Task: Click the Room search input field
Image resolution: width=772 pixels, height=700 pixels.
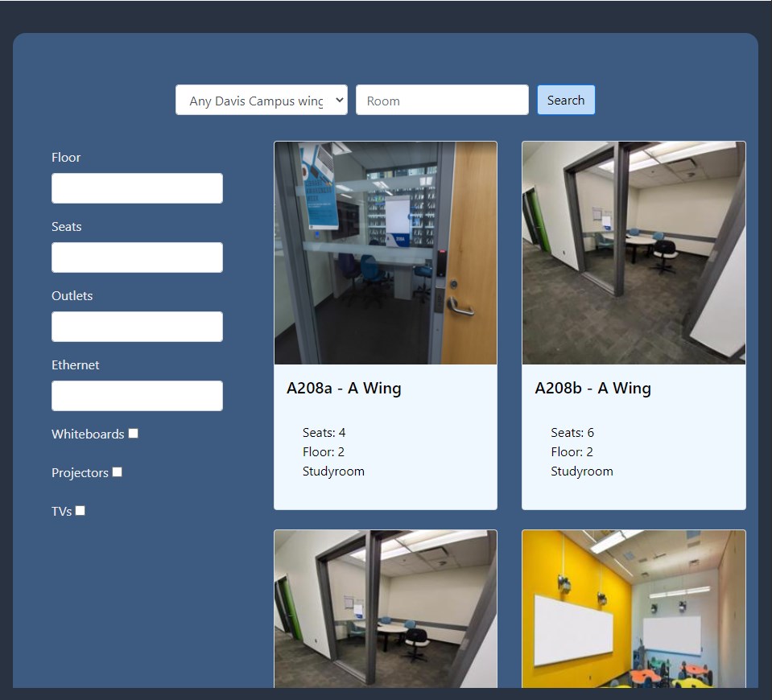Action: coord(442,101)
